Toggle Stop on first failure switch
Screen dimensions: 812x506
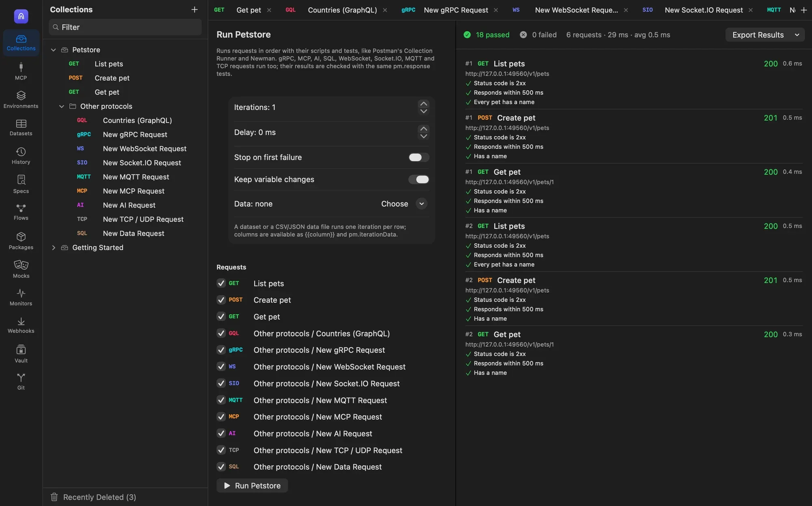(419, 157)
